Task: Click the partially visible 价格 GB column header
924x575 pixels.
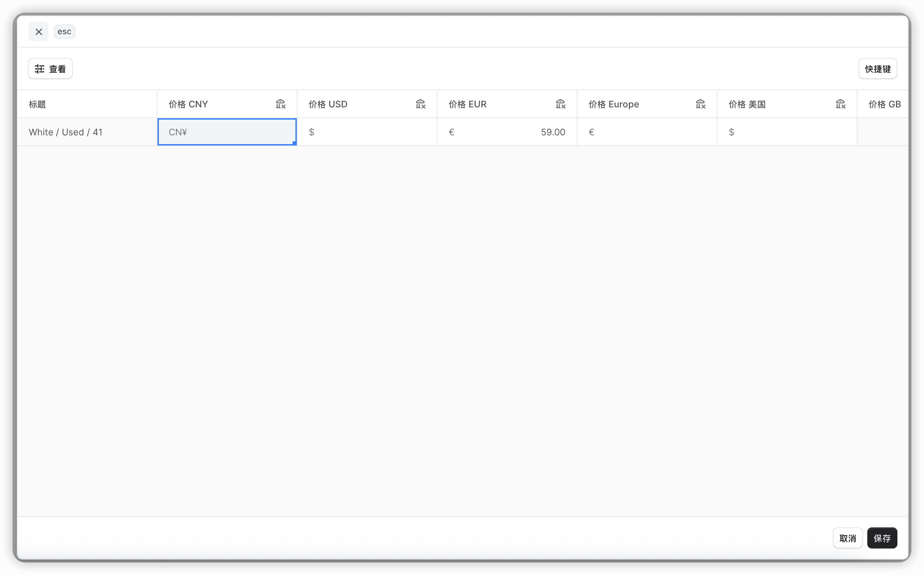Action: pos(884,104)
